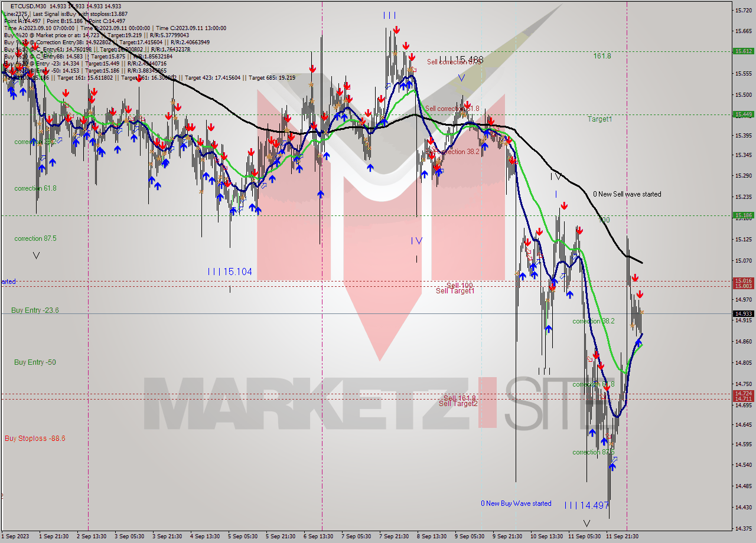Click the green '161.8' level label
This screenshot has width=756, height=543.
(602, 56)
